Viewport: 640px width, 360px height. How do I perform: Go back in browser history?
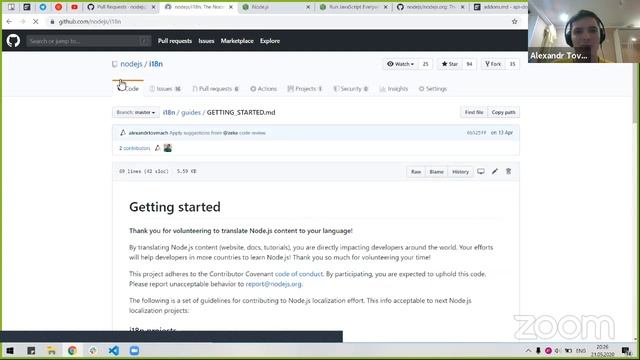pos(9,22)
